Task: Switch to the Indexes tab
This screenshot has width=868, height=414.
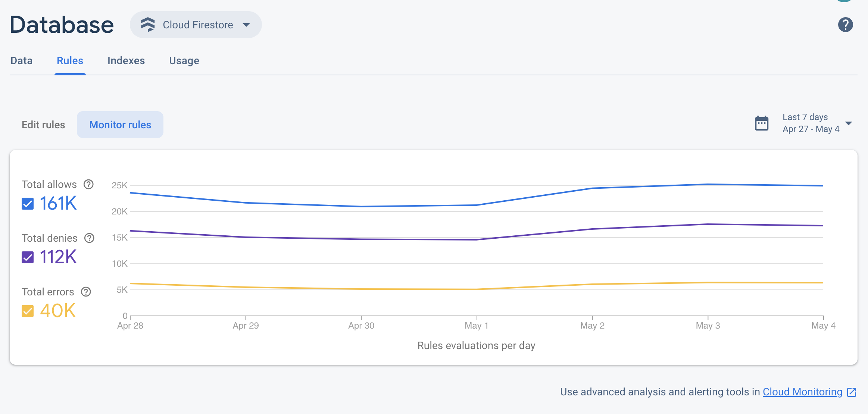Action: pyautogui.click(x=126, y=60)
